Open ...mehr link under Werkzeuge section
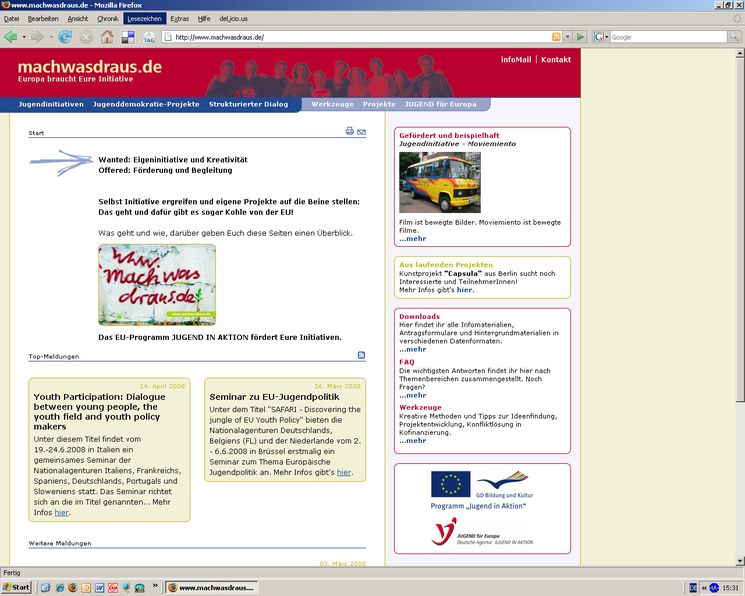Screen dimensions: 745x596 pos(412,441)
